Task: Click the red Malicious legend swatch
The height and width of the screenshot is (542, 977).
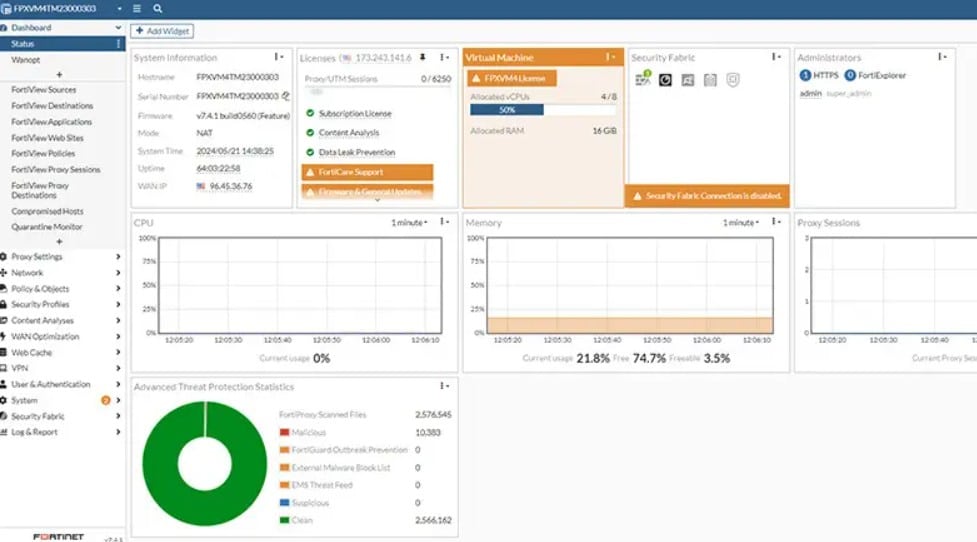Action: point(284,432)
